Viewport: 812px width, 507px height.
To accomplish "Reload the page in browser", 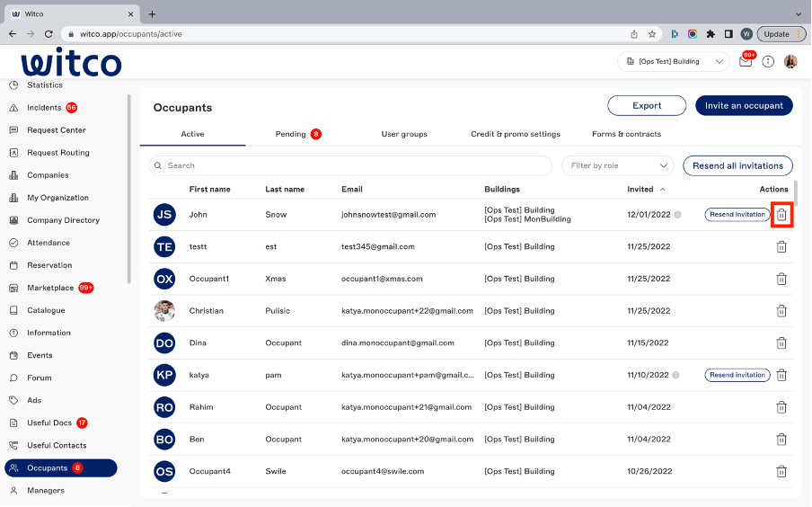I will click(x=49, y=34).
